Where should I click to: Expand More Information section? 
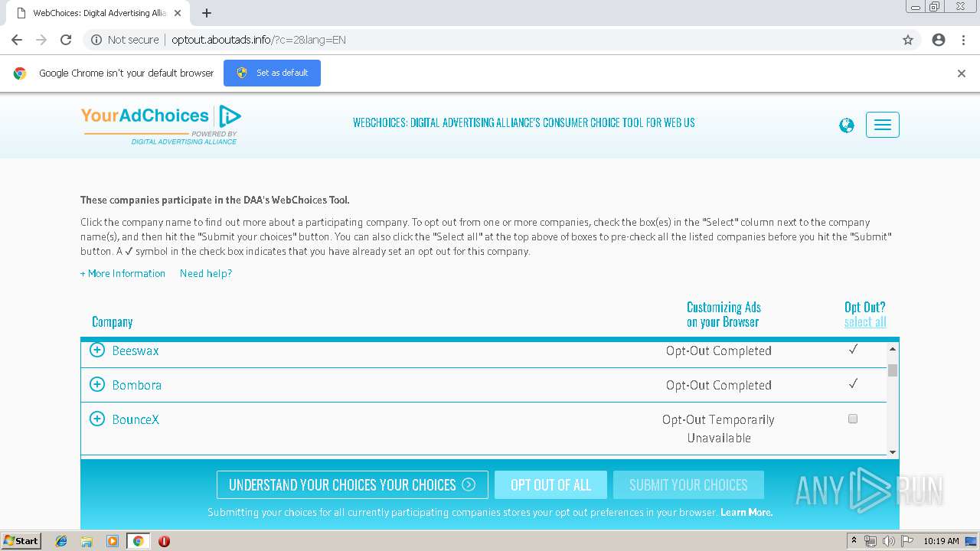[122, 273]
